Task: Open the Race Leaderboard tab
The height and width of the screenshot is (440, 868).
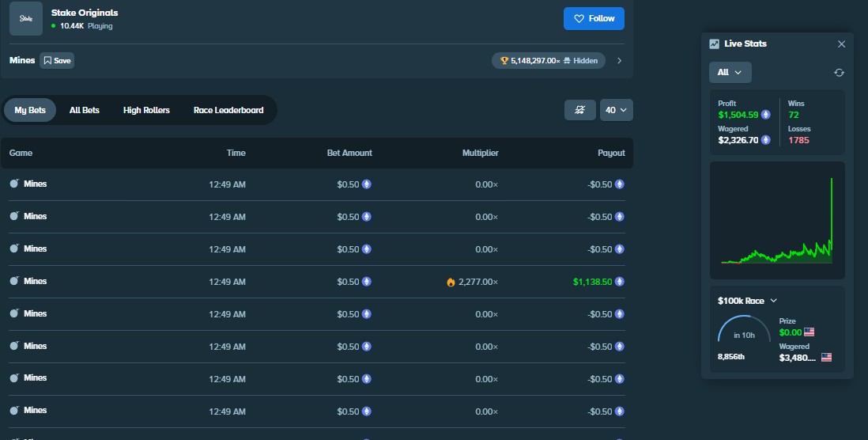Action: 228,110
